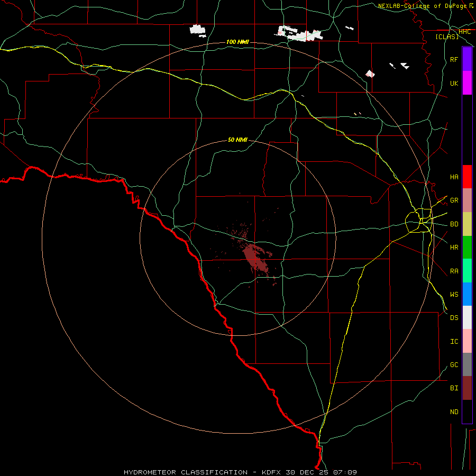Click the dark green HR legend block
The width and height of the screenshot is (476, 476).
click(467, 247)
